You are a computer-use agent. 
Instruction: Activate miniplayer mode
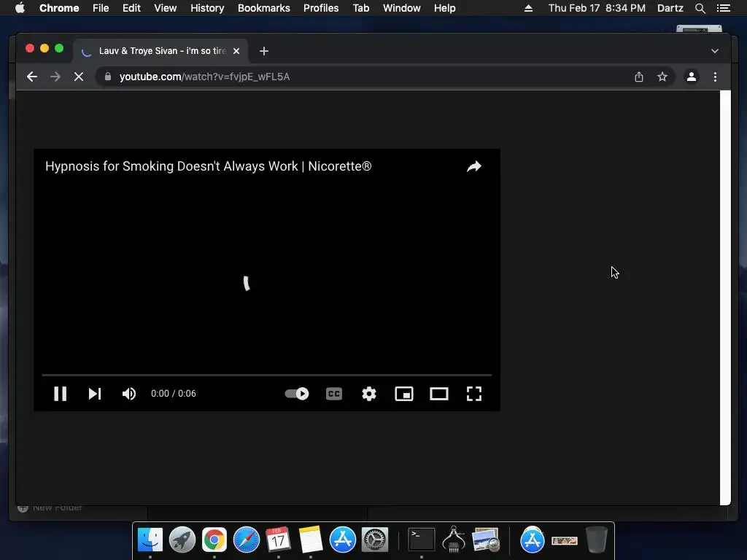tap(404, 394)
